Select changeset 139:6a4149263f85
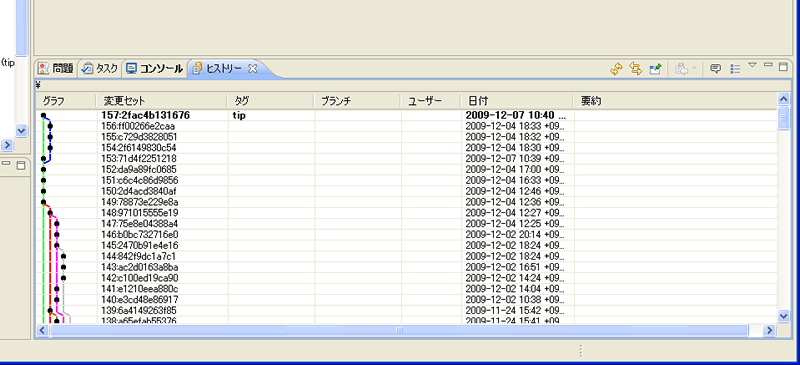 tap(139, 310)
